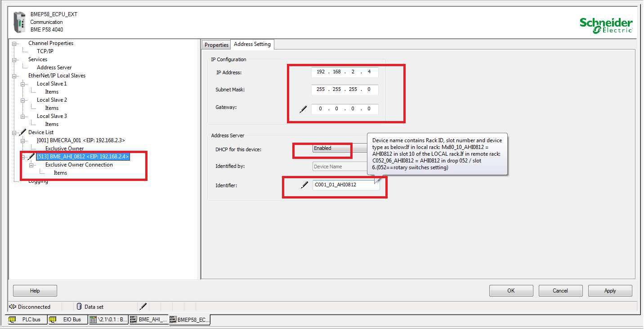Click the Identifier field C001_01_AHI0812

click(346, 185)
